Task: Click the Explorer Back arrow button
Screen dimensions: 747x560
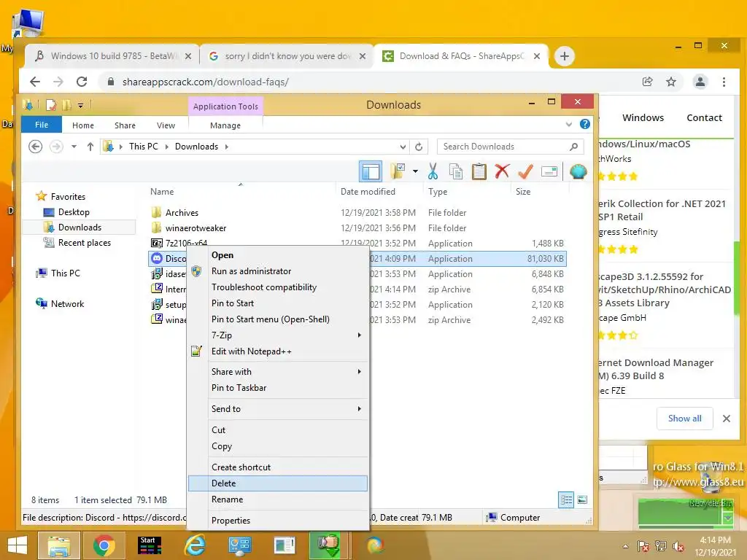Action: [x=35, y=147]
